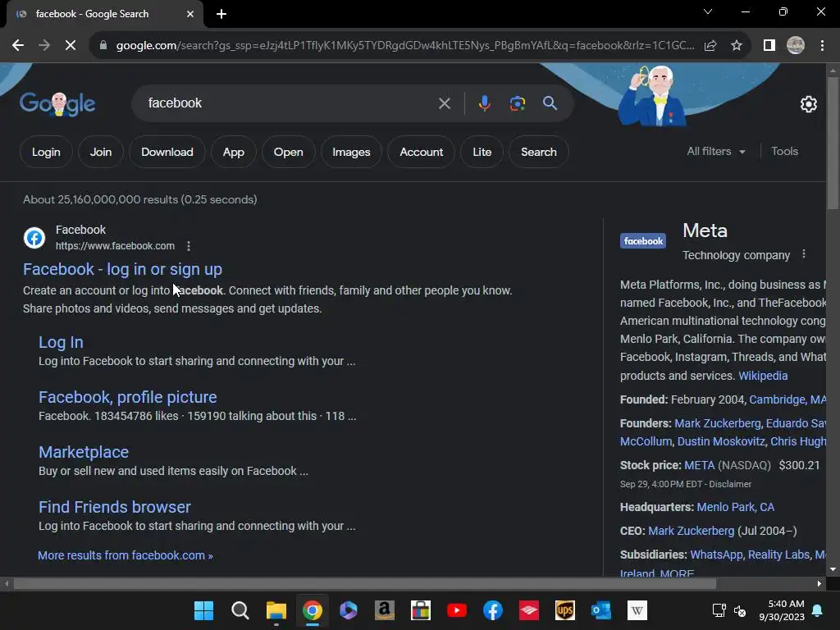Viewport: 840px width, 630px height.
Task: Click the horizontal page scrollbar
Action: (x=365, y=583)
